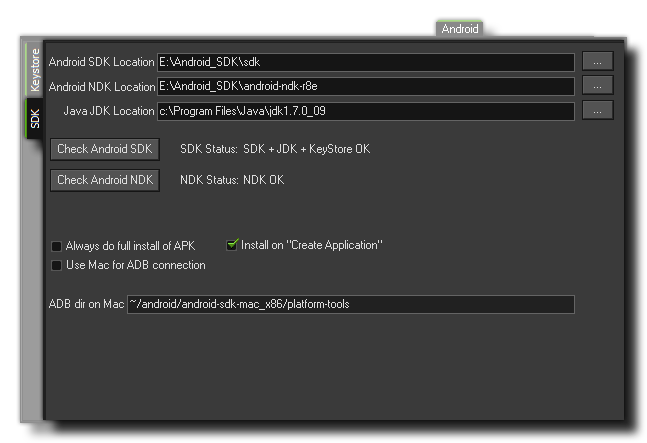Viewport: 647px width, 443px height.
Task: Enable Always do full install of APK
Action: (x=56, y=246)
